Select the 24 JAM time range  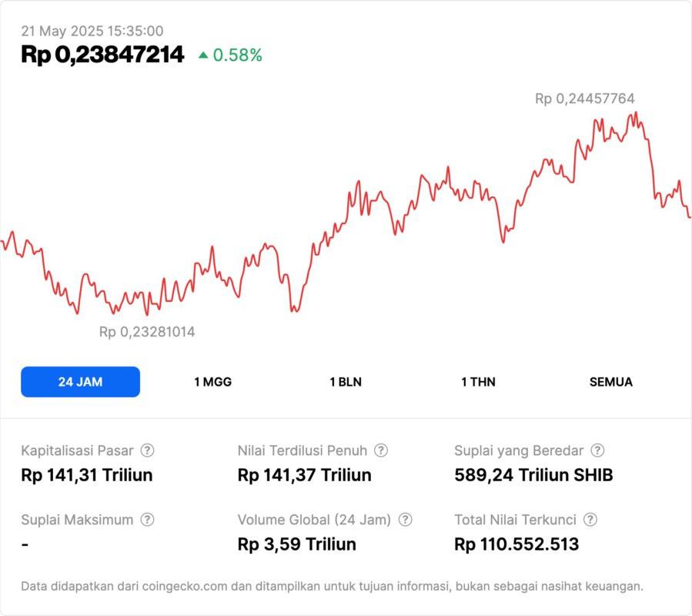(80, 382)
